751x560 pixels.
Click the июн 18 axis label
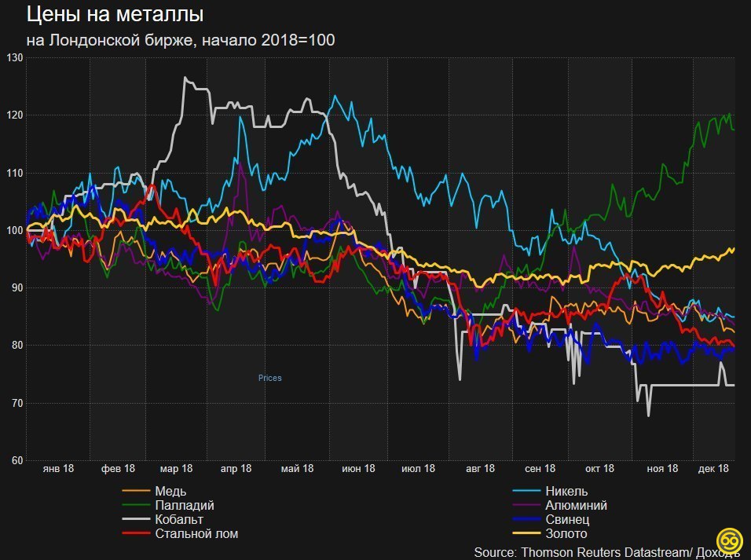pyautogui.click(x=358, y=469)
